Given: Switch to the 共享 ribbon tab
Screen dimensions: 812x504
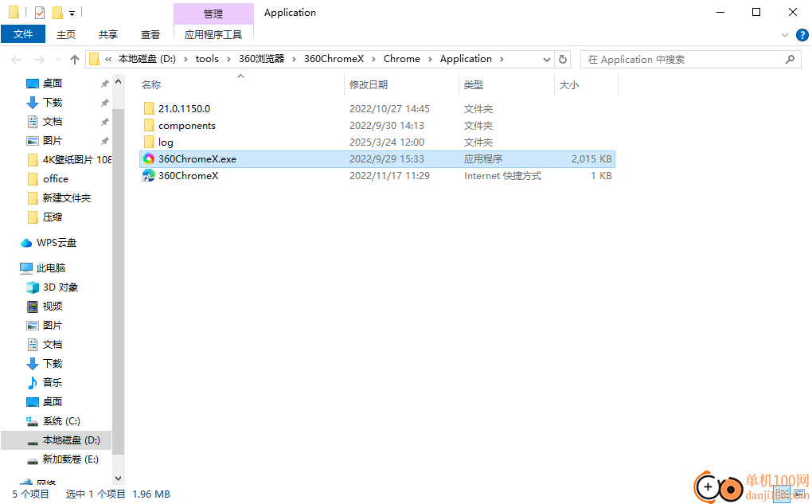Looking at the screenshot, I should pyautogui.click(x=107, y=34).
